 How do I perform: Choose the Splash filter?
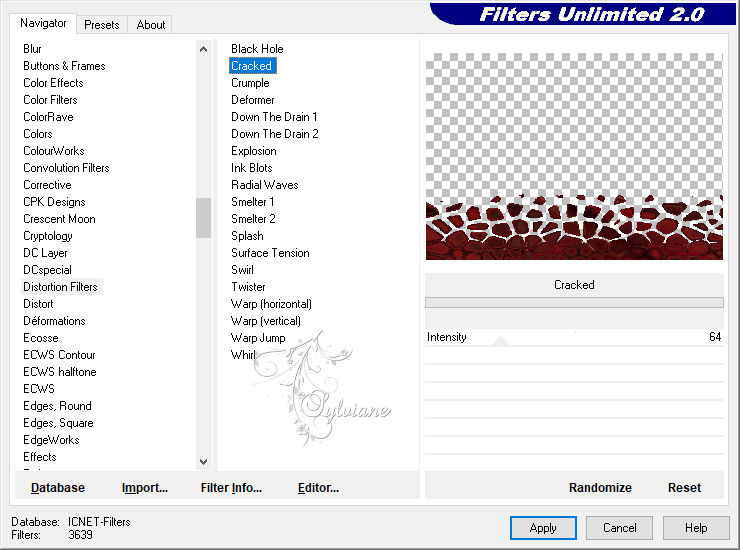(247, 236)
